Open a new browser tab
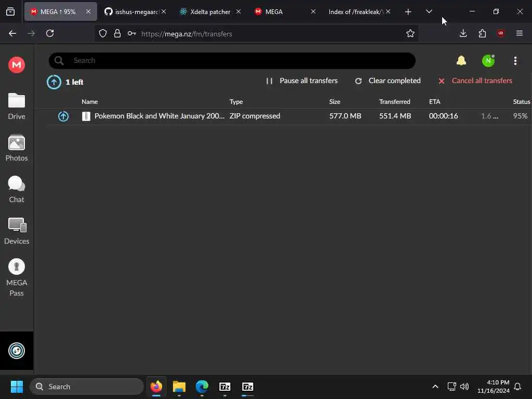This screenshot has height=399, width=532. point(408,12)
